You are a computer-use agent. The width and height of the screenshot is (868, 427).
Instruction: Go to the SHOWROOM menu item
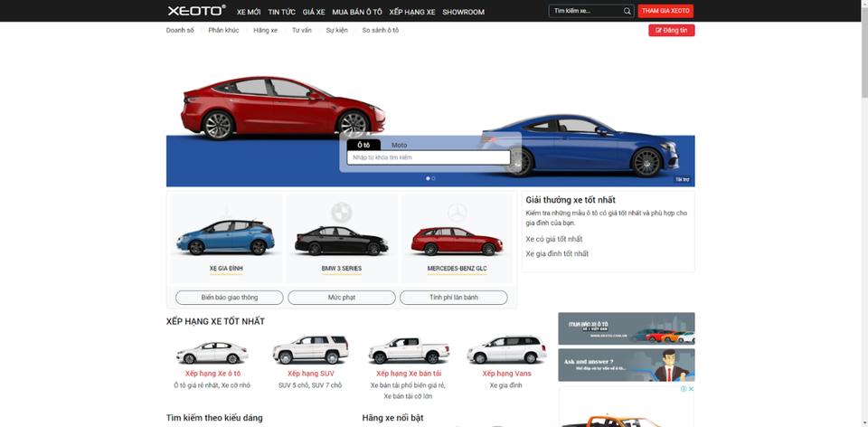click(x=463, y=12)
